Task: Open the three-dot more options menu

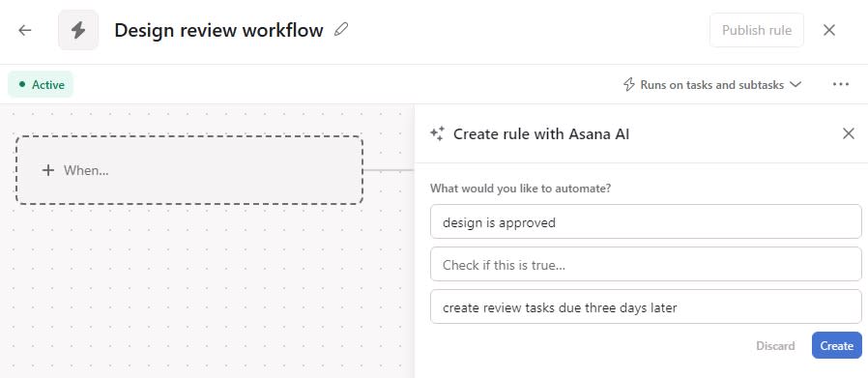Action: 840,85
